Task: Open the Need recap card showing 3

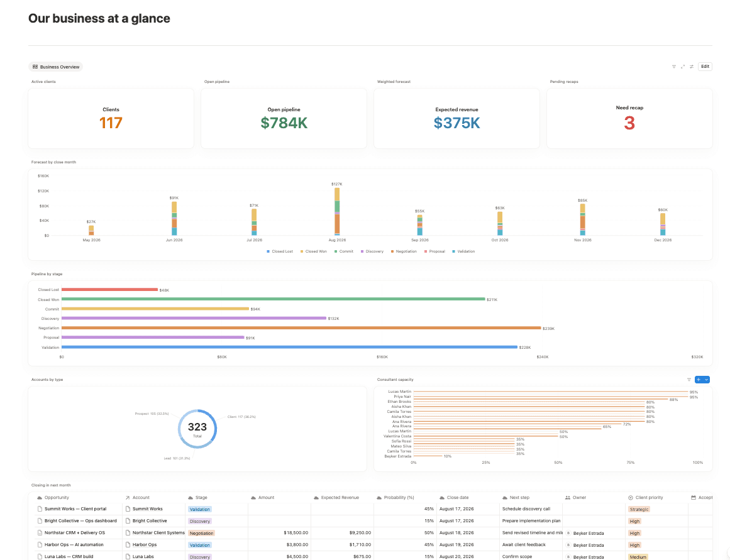Action: [629, 118]
